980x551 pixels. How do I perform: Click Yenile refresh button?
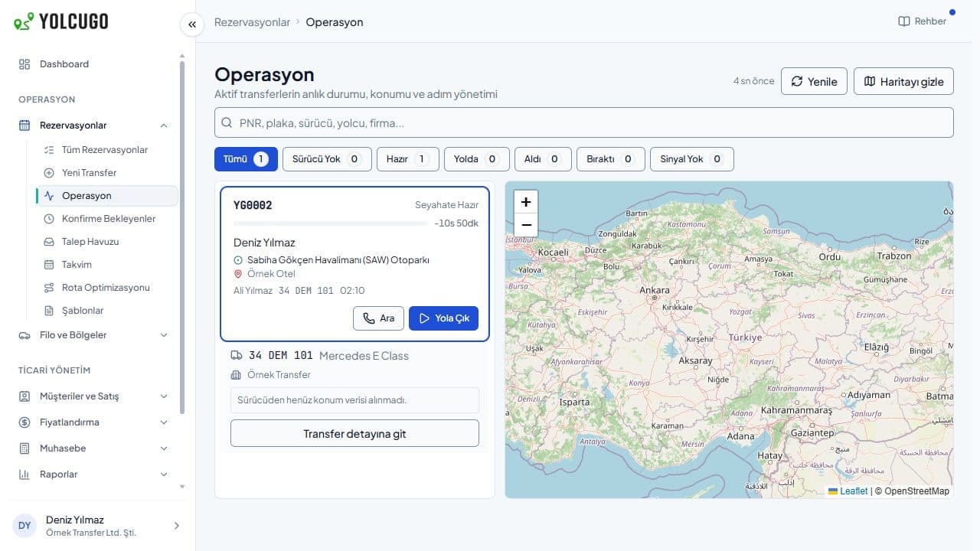click(x=814, y=81)
